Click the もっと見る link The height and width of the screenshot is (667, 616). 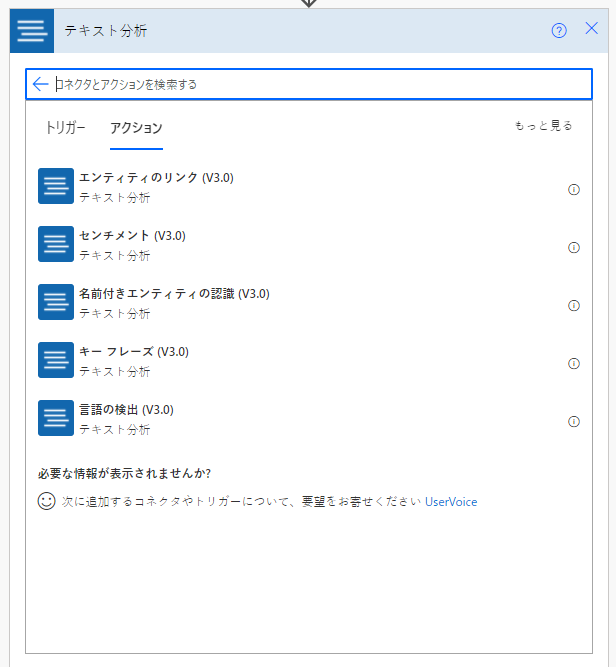tap(543, 125)
